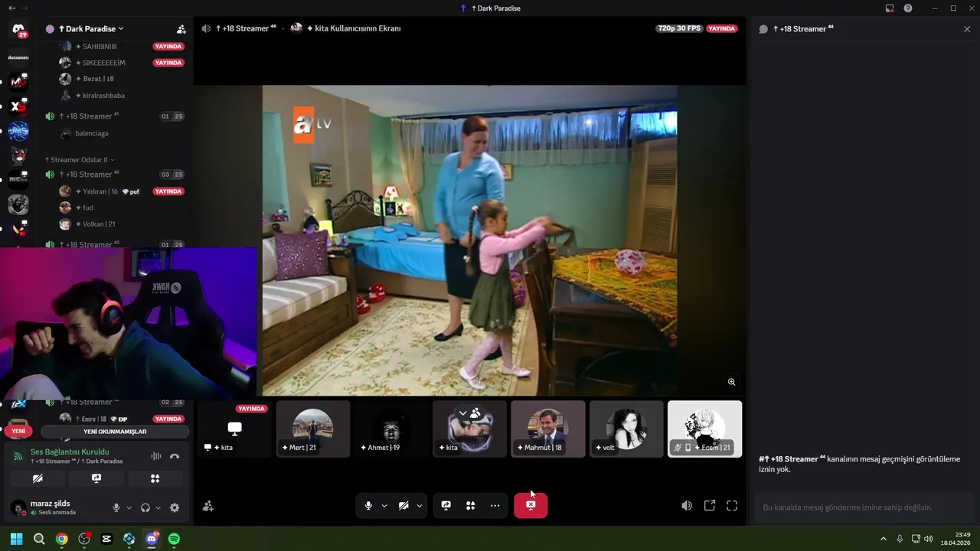
Task: Invite people icon beside Dark Paradise header
Action: 181,29
